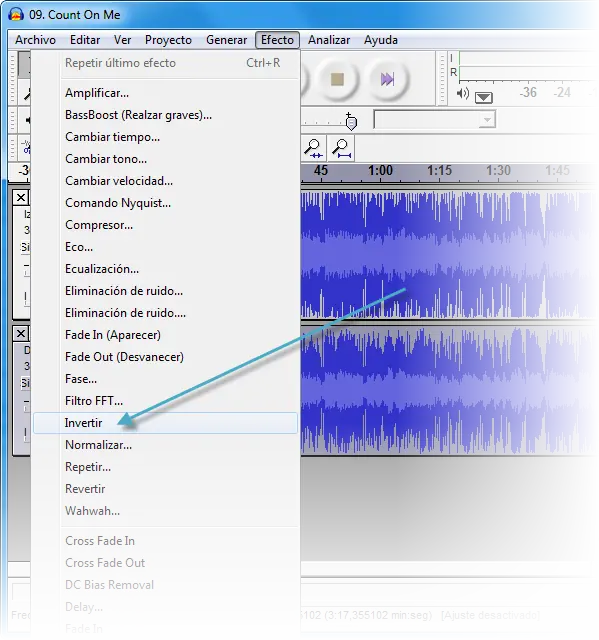Close the lower audio track
599x640 pixels.
click(x=21, y=334)
